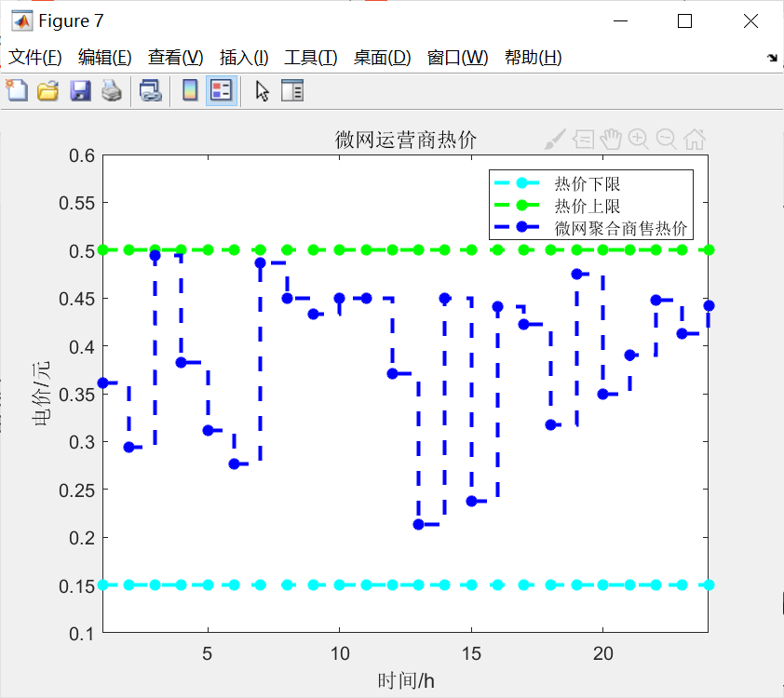Image resolution: width=784 pixels, height=698 pixels.
Task: Open the 窗口(W) menu
Action: pyautogui.click(x=457, y=58)
